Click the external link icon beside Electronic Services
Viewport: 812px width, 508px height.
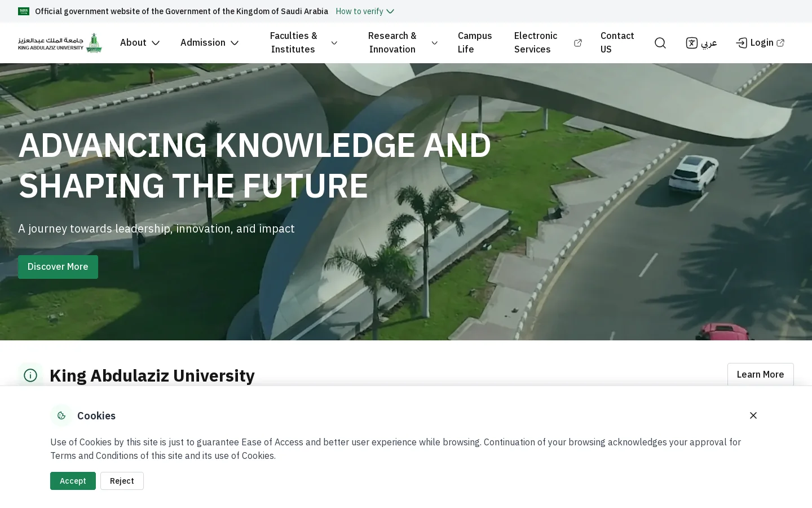pyautogui.click(x=578, y=43)
